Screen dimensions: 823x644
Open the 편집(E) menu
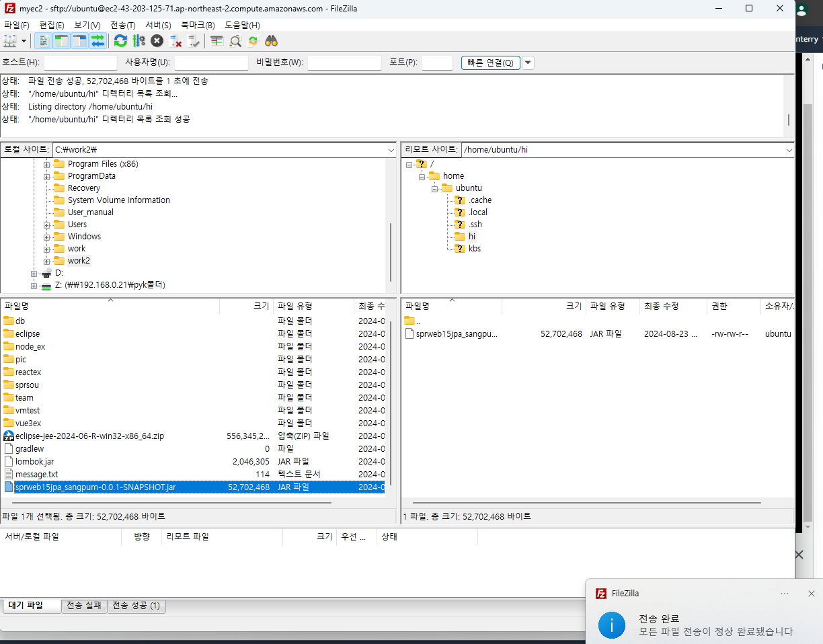pos(52,25)
